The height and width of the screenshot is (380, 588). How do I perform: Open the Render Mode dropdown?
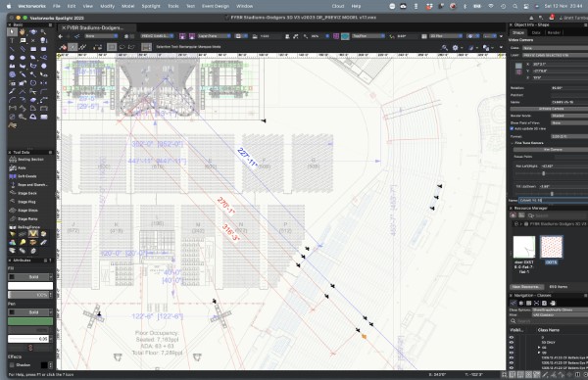(568, 116)
